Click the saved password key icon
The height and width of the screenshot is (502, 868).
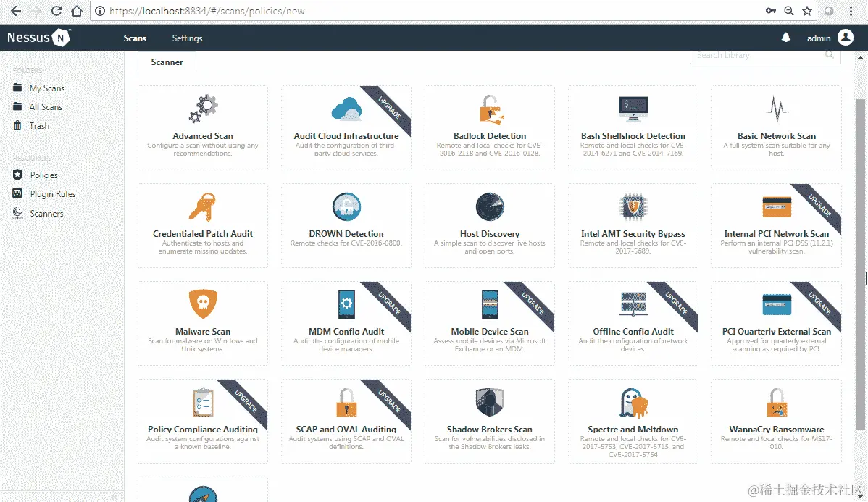pyautogui.click(x=771, y=11)
